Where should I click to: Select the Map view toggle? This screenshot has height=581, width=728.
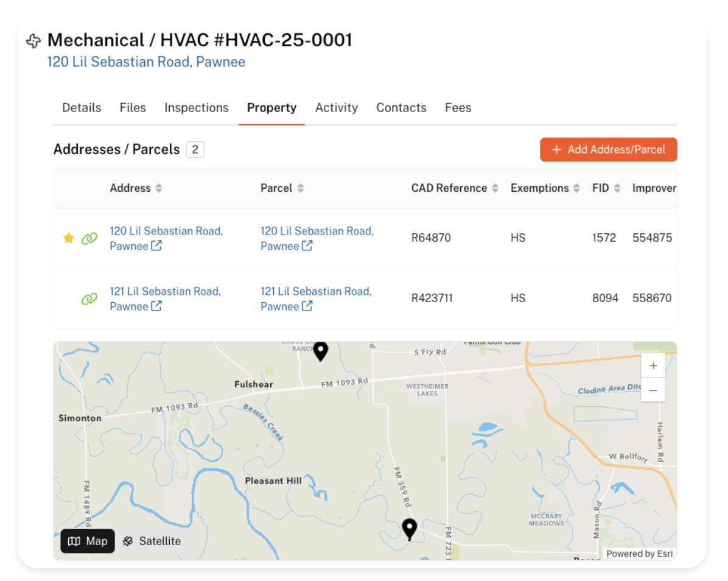click(x=88, y=541)
